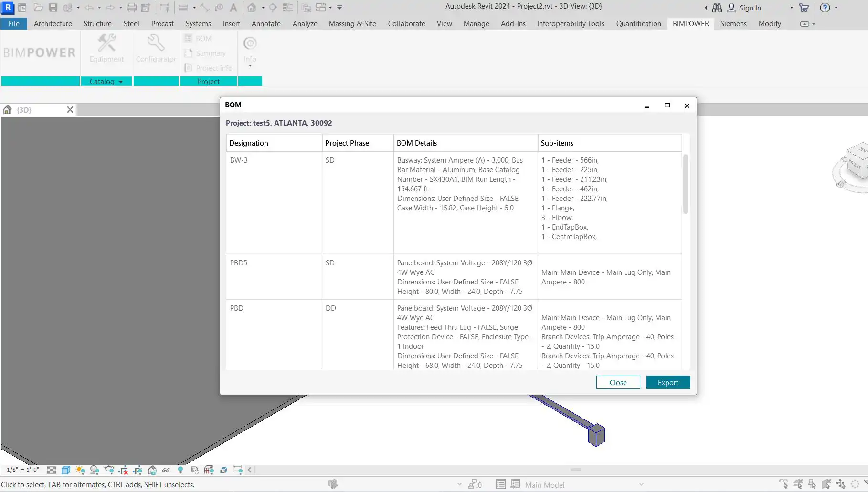Viewport: 868px width, 492px height.
Task: Click the Visual Style cube icon
Action: pos(66,470)
